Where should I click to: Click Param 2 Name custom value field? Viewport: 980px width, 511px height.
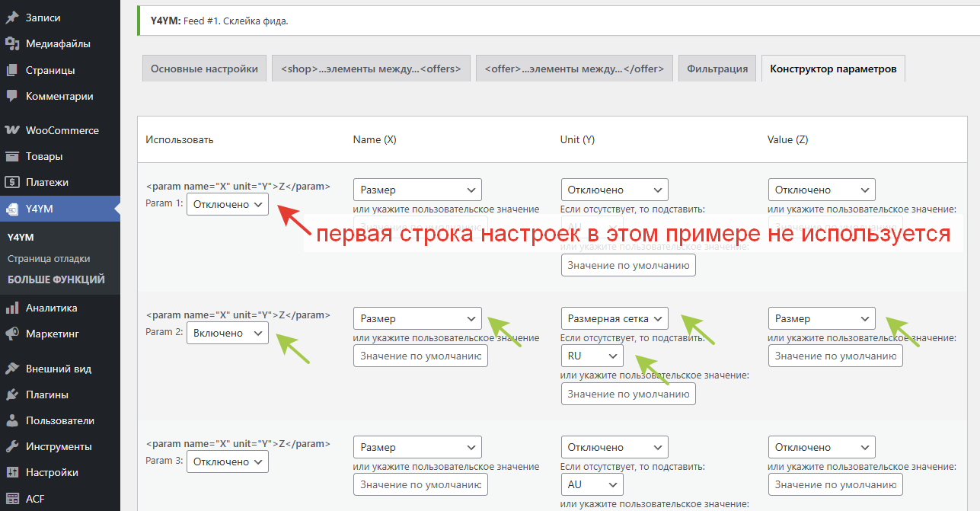point(420,356)
